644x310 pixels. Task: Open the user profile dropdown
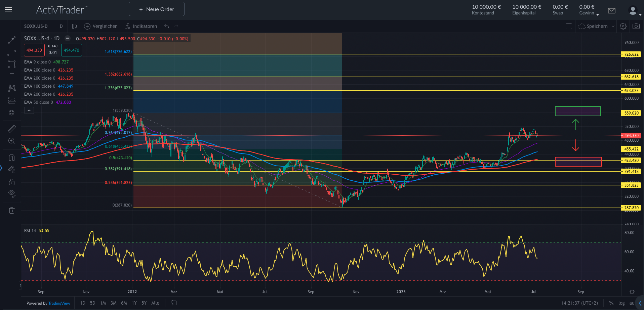click(635, 11)
